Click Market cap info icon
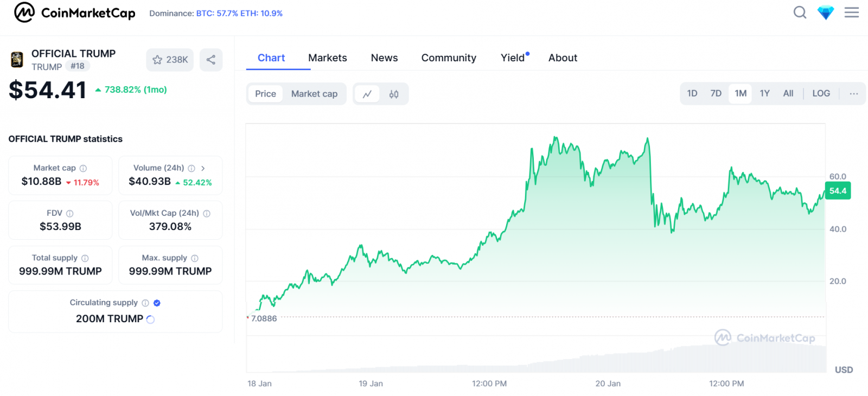 coord(83,168)
